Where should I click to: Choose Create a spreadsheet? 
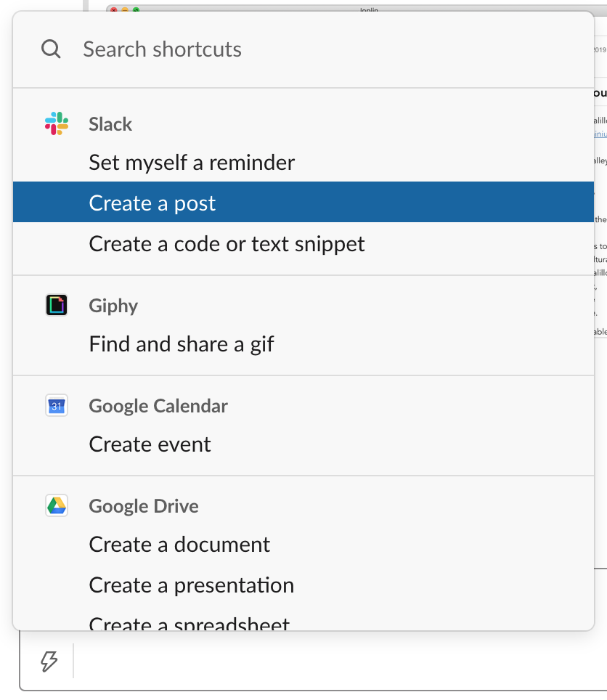[x=189, y=623]
